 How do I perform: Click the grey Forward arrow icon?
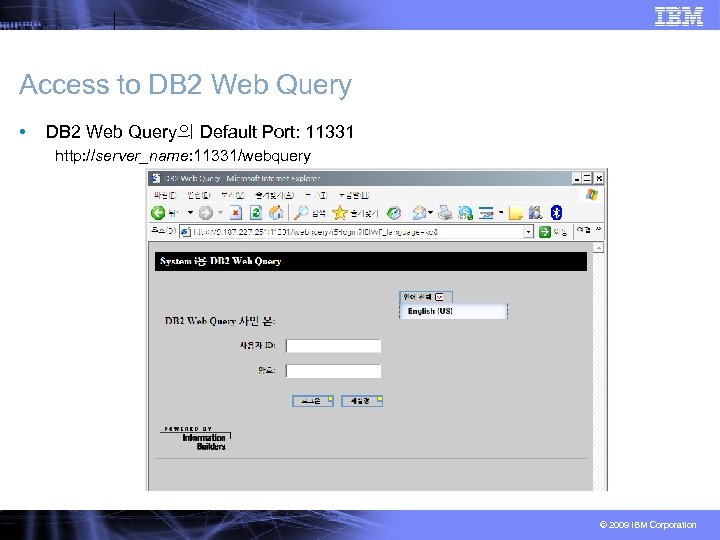pos(206,213)
